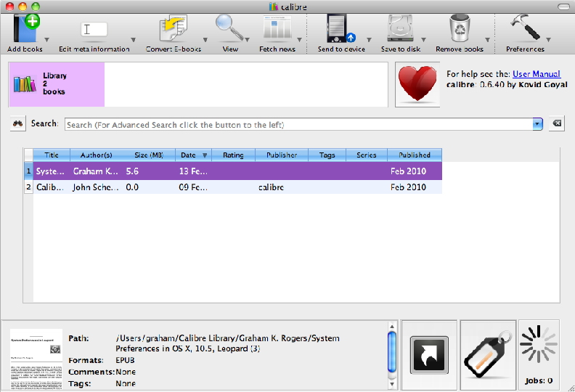Expand Send to device dropdown arrow
The width and height of the screenshot is (575, 392).
[369, 40]
